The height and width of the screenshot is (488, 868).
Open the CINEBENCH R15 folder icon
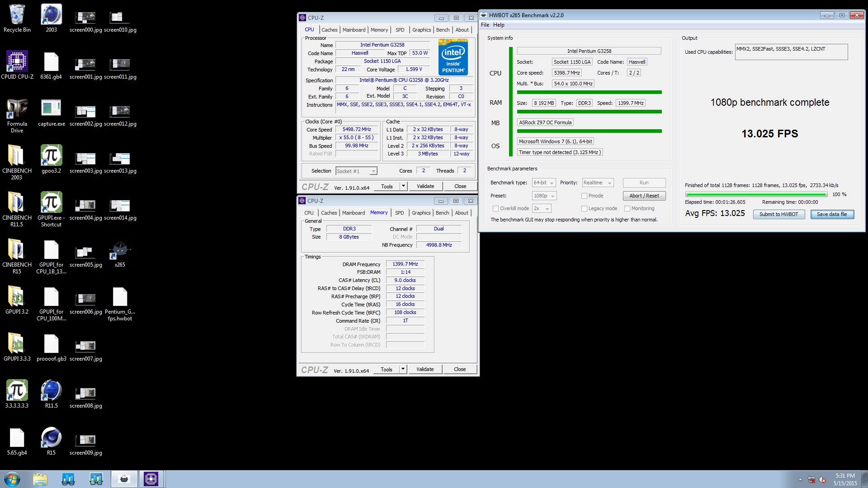click(x=17, y=256)
